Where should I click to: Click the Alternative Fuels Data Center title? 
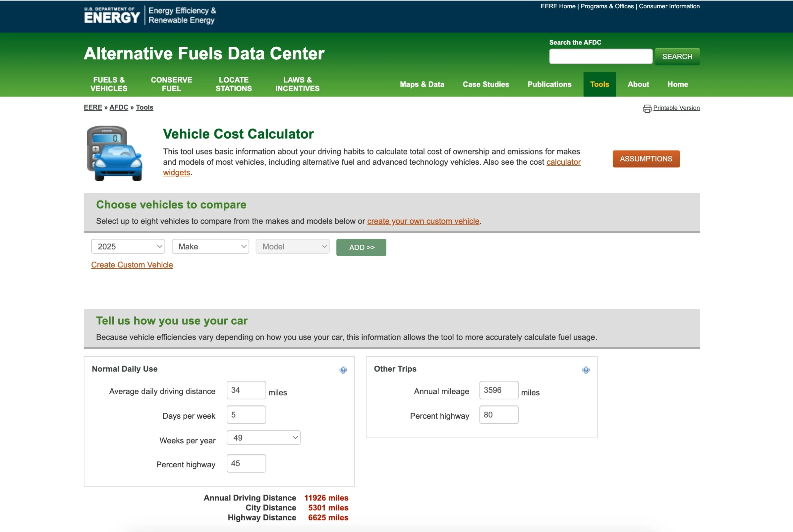[x=204, y=54]
